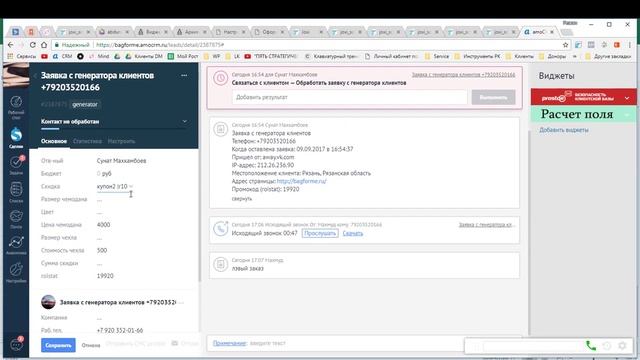Click the blue Сохранить button
The height and width of the screenshot is (360, 640).
58,345
